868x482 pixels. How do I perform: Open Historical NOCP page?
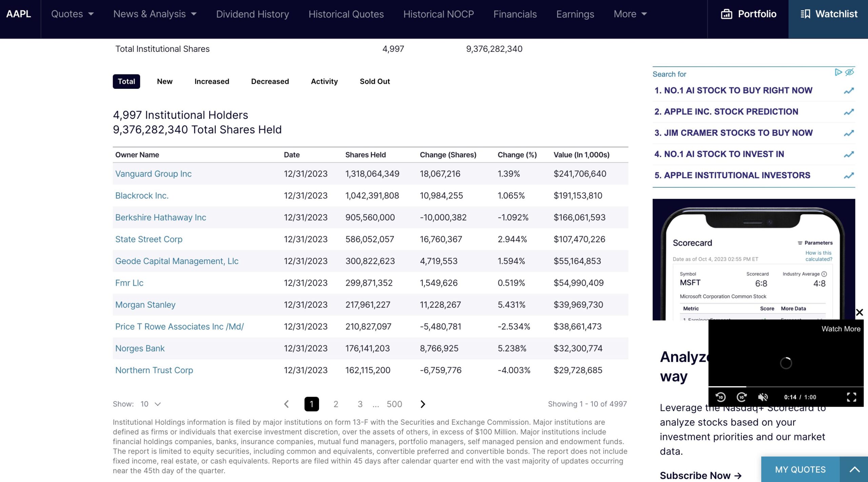(x=438, y=14)
